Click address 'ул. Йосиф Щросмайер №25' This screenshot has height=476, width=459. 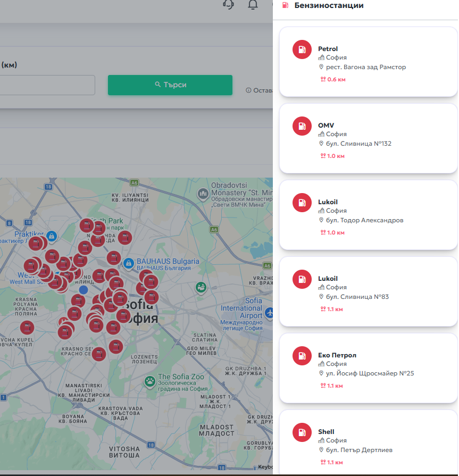pos(370,373)
